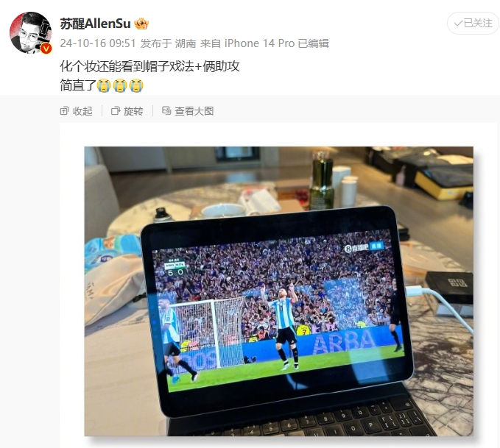Click the orange V verification badge

[x=46, y=49]
